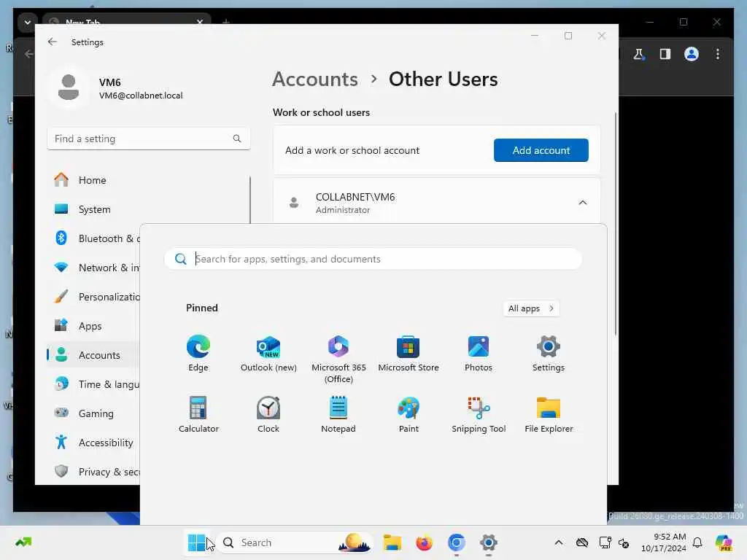Click the Settings back arrow
This screenshot has width=747, height=560.
53,42
